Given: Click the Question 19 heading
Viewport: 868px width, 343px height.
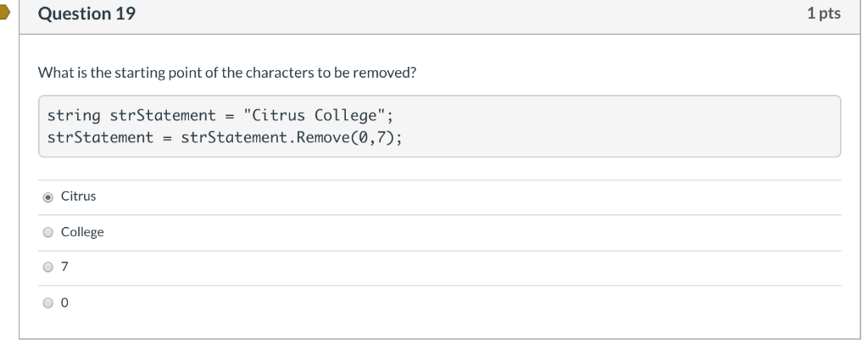Looking at the screenshot, I should pyautogui.click(x=87, y=14).
